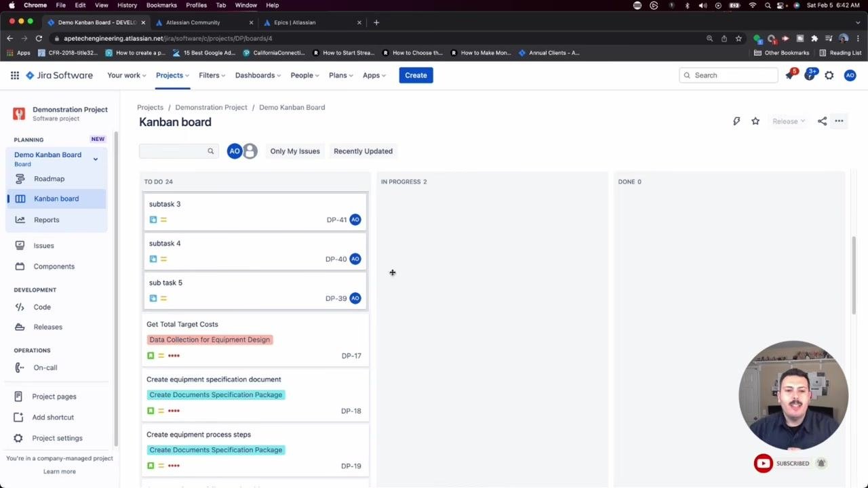Image resolution: width=868 pixels, height=488 pixels.
Task: Click the share board icon
Action: pyautogui.click(x=822, y=121)
